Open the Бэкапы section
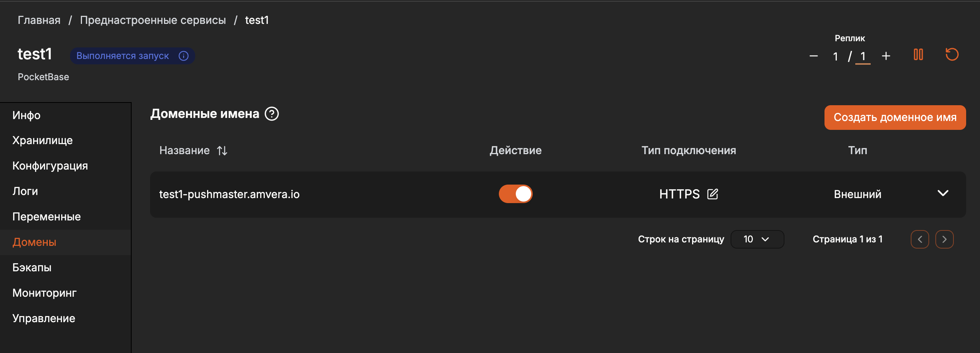Image resolution: width=980 pixels, height=353 pixels. 32,267
